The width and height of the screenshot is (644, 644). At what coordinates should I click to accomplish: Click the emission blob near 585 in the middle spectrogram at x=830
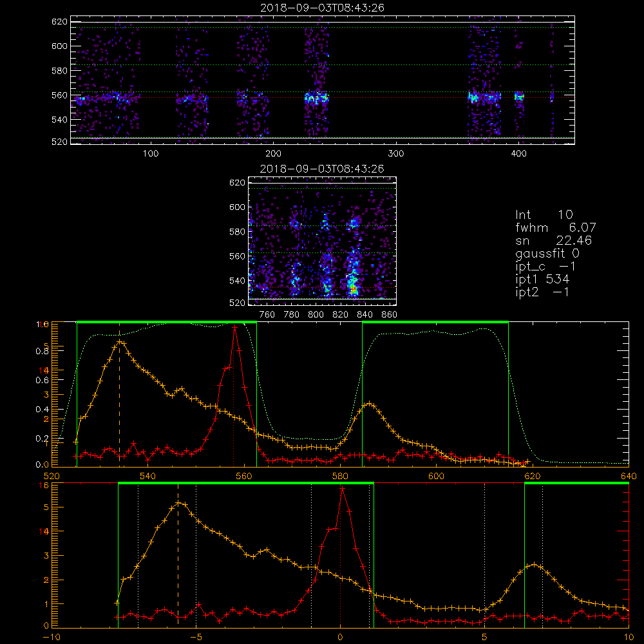(x=354, y=223)
